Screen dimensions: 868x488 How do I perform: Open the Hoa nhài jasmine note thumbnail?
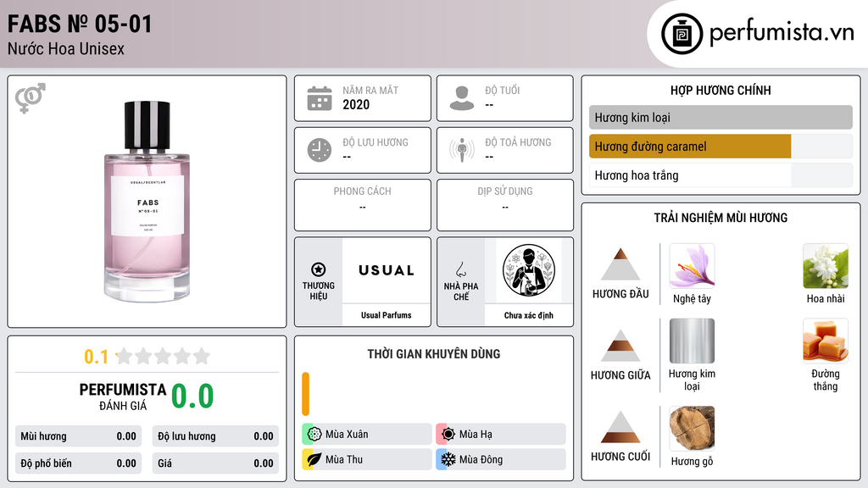[826, 265]
